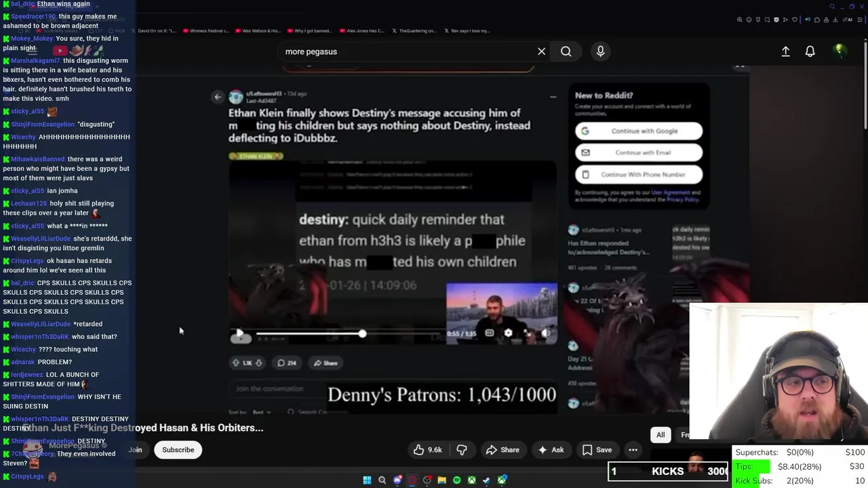
Task: Dislike the video with thumbs-down icon
Action: tap(462, 449)
